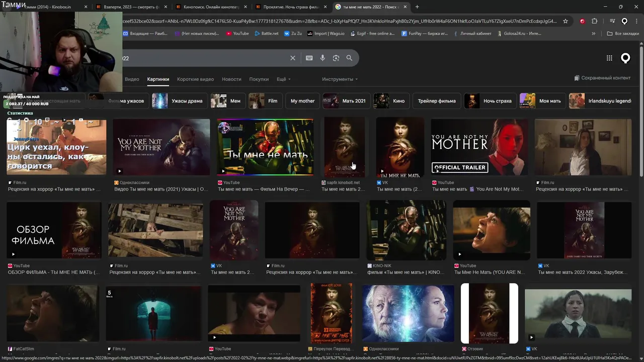Open the 'Import | Wago.io' bookmark
644x362 pixels.
326,34
